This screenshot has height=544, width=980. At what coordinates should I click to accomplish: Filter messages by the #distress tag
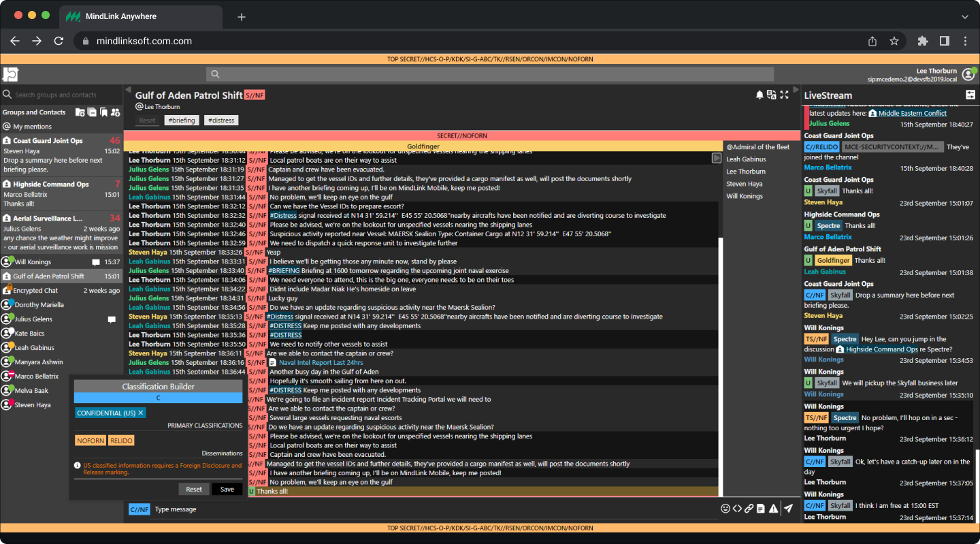(x=220, y=120)
